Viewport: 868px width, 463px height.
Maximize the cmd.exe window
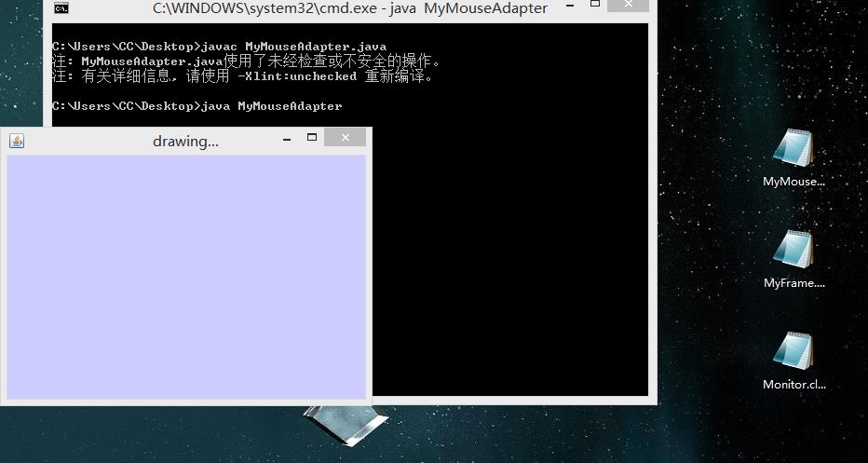[595, 4]
